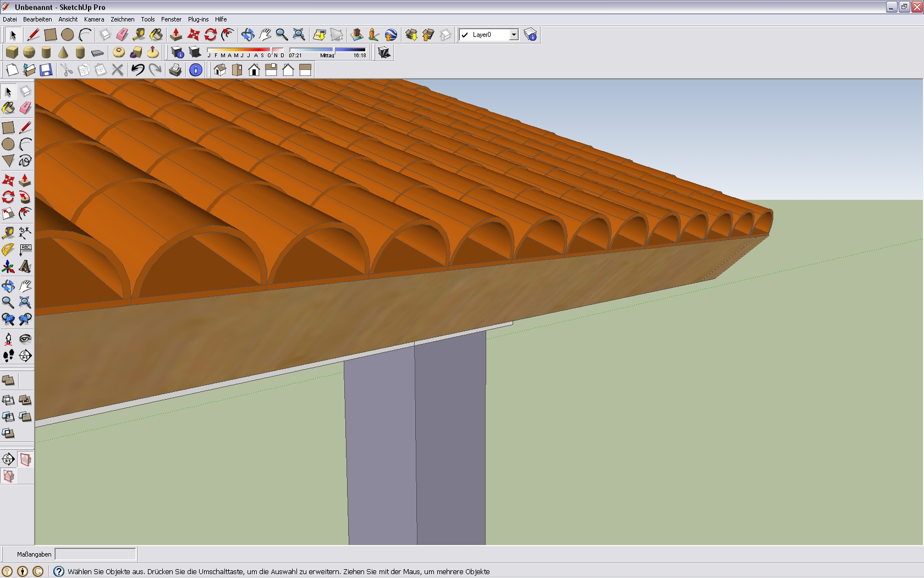The width and height of the screenshot is (924, 578).
Task: Open the Hilfe menu
Action: [221, 19]
